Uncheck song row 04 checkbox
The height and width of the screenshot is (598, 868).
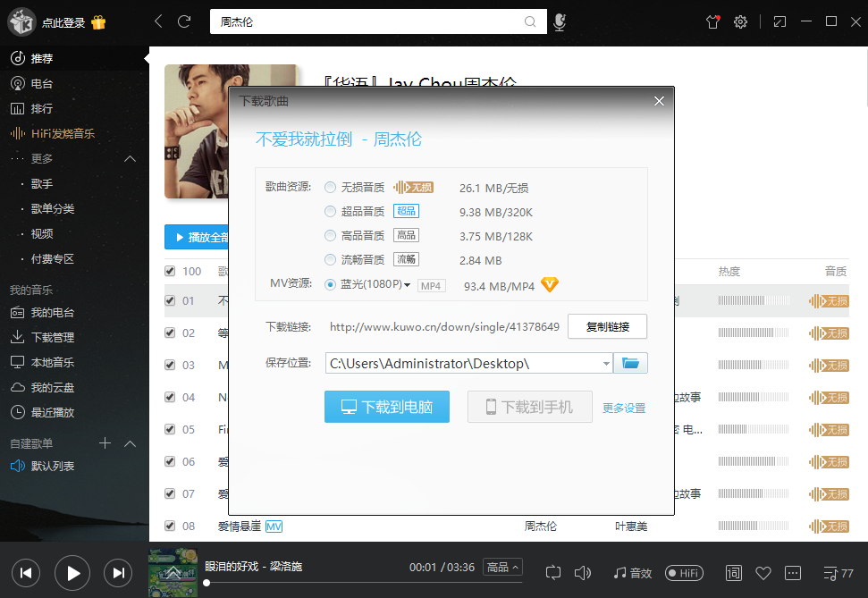coord(170,397)
